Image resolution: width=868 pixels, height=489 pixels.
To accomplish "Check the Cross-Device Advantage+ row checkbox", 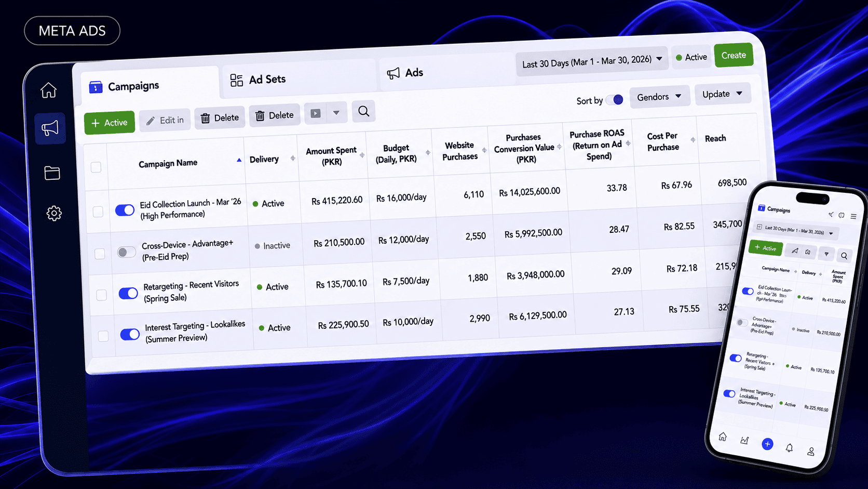I will point(100,254).
